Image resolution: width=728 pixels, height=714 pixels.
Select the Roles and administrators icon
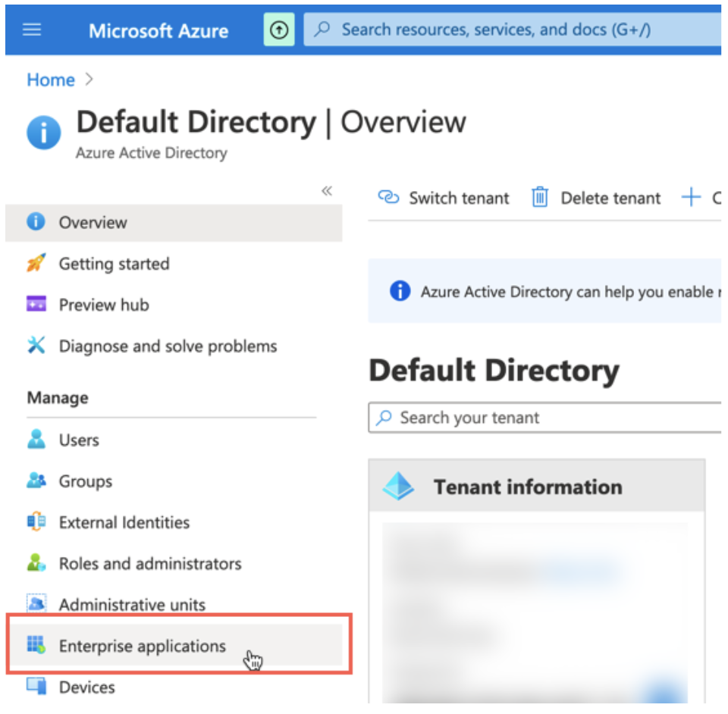pos(37,563)
